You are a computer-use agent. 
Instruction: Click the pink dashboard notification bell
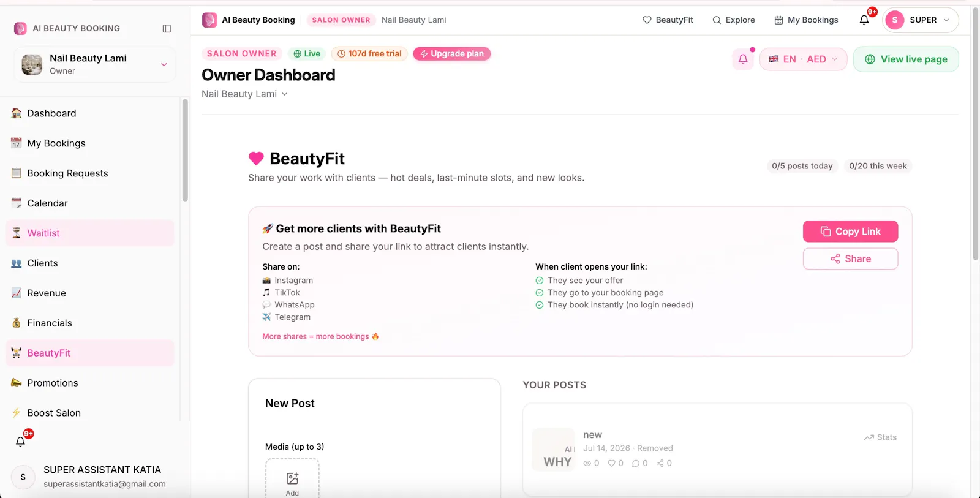point(743,59)
